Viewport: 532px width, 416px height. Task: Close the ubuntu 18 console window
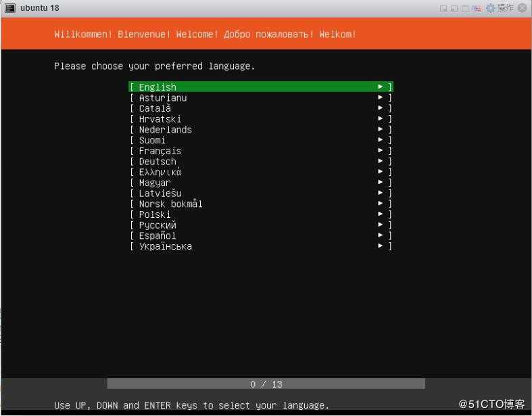pyautogui.click(x=523, y=8)
